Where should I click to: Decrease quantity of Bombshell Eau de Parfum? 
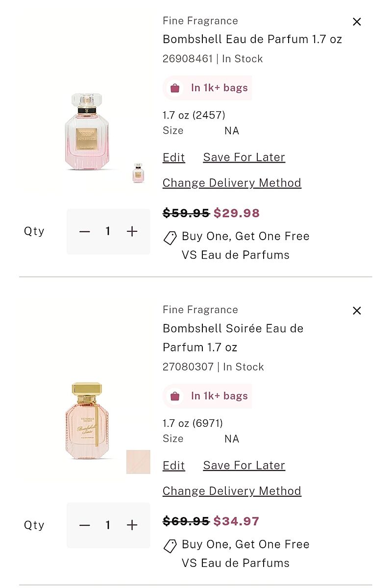click(85, 231)
